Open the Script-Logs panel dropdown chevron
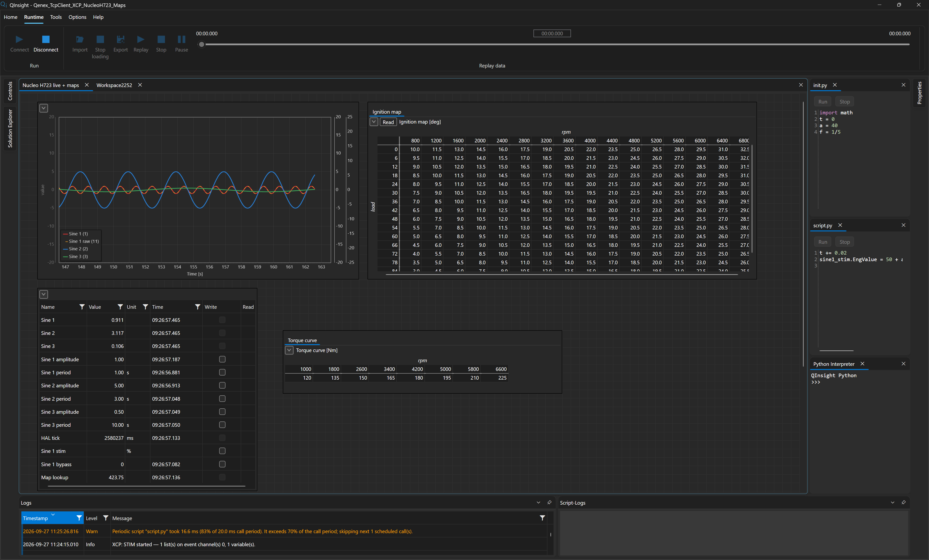This screenshot has width=929, height=560. [892, 502]
